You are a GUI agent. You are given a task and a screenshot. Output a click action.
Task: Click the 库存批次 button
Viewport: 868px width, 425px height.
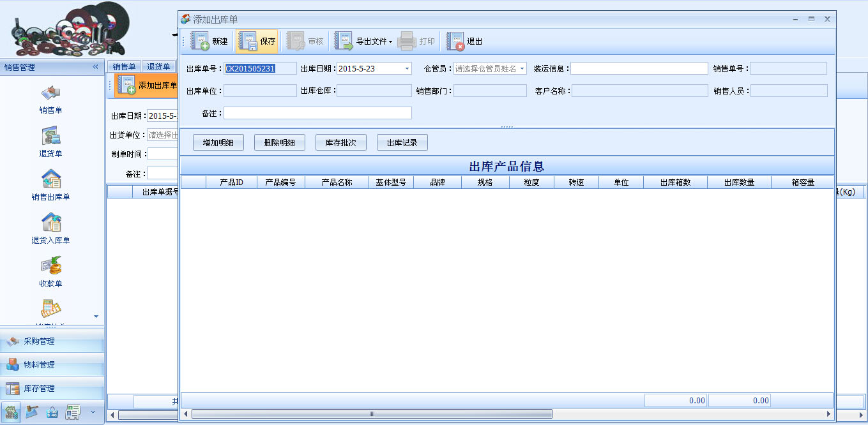click(x=340, y=143)
